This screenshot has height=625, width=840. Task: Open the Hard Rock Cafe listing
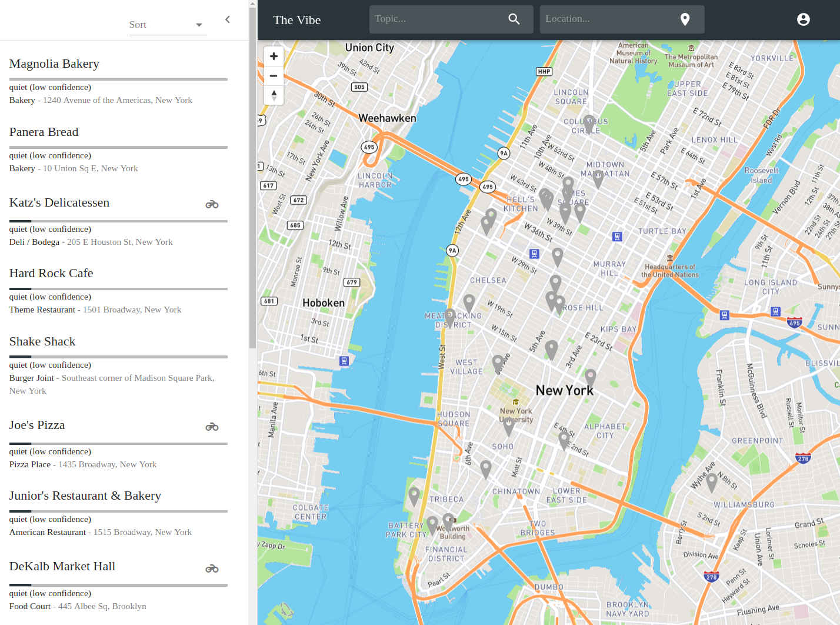(51, 273)
